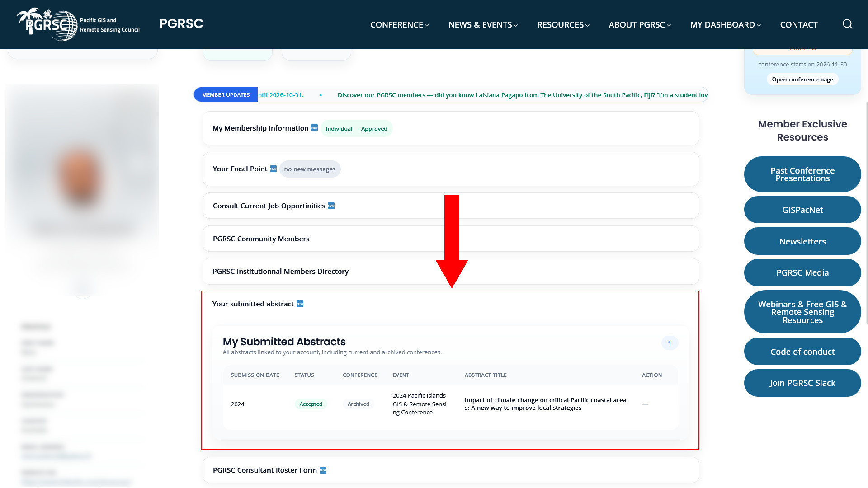Open the ABOUT PGRSC dropdown menu
Viewport: 868px width, 488px height.
coord(640,24)
